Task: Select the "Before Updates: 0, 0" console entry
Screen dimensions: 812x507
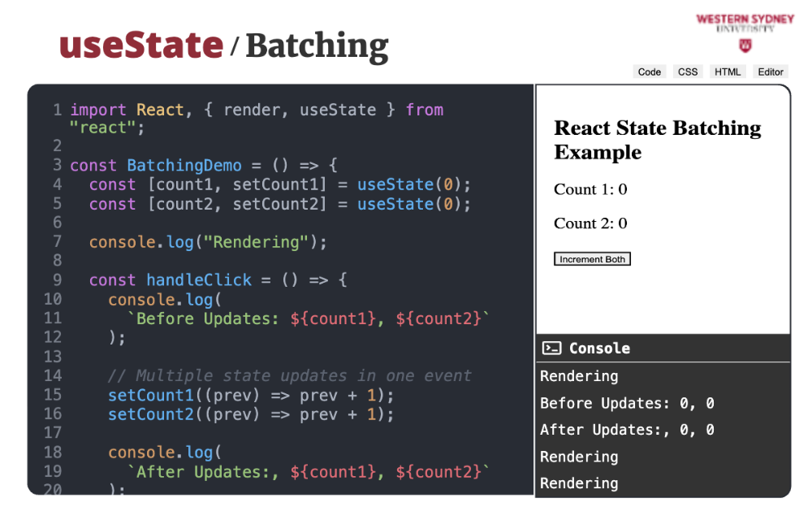Action: click(627, 404)
